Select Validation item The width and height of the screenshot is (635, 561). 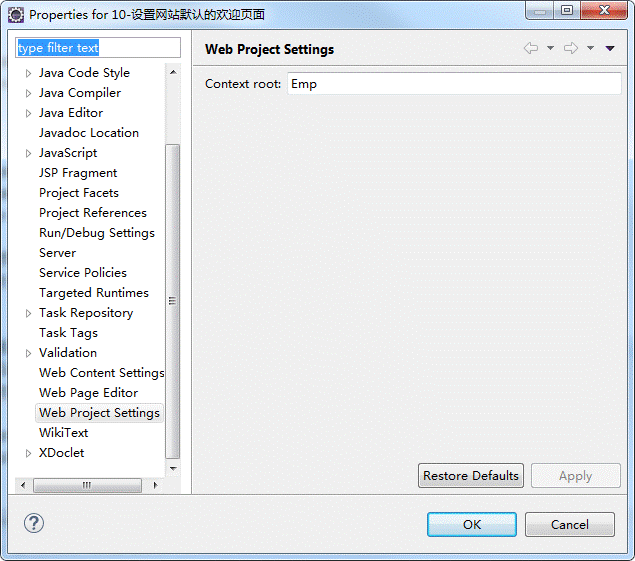coord(68,353)
